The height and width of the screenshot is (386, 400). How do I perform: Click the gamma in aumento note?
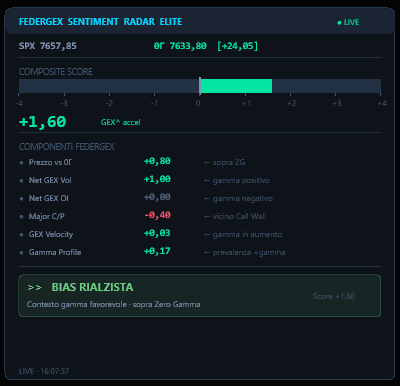(243, 235)
